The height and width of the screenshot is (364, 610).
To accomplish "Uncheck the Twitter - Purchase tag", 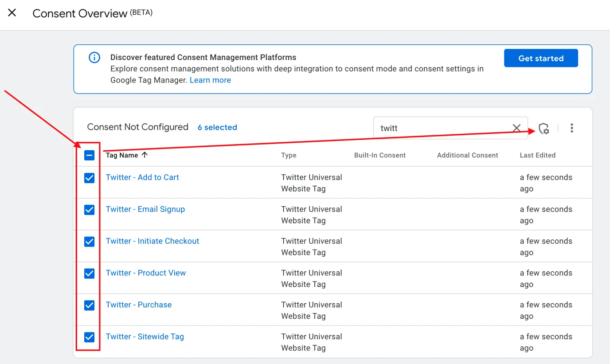I will [89, 305].
